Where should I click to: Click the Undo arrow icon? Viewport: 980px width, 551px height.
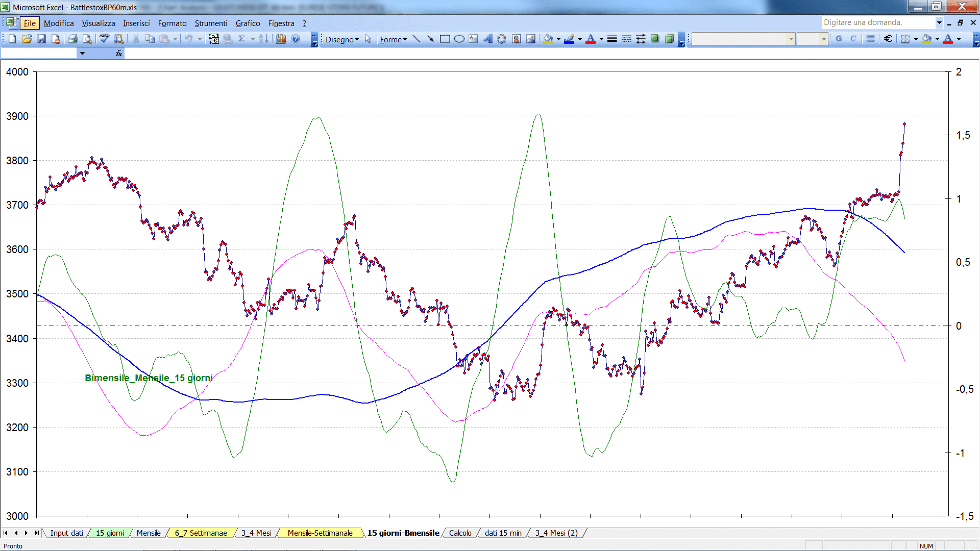(x=188, y=39)
